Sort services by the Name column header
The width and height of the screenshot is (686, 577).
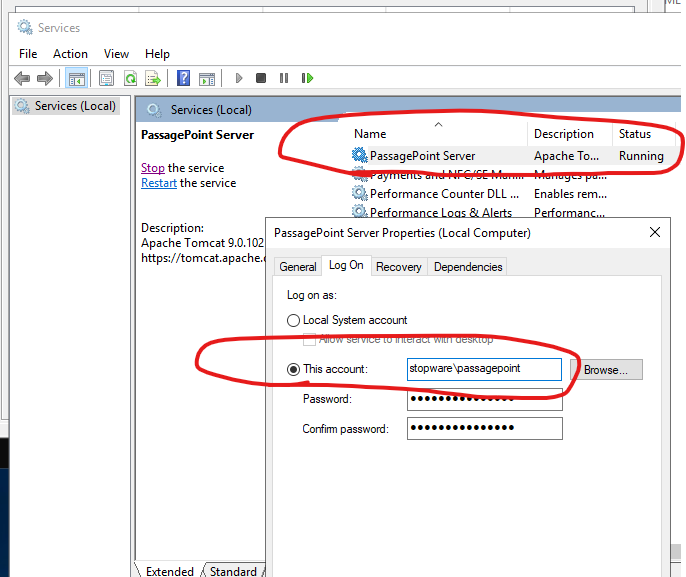tap(370, 134)
